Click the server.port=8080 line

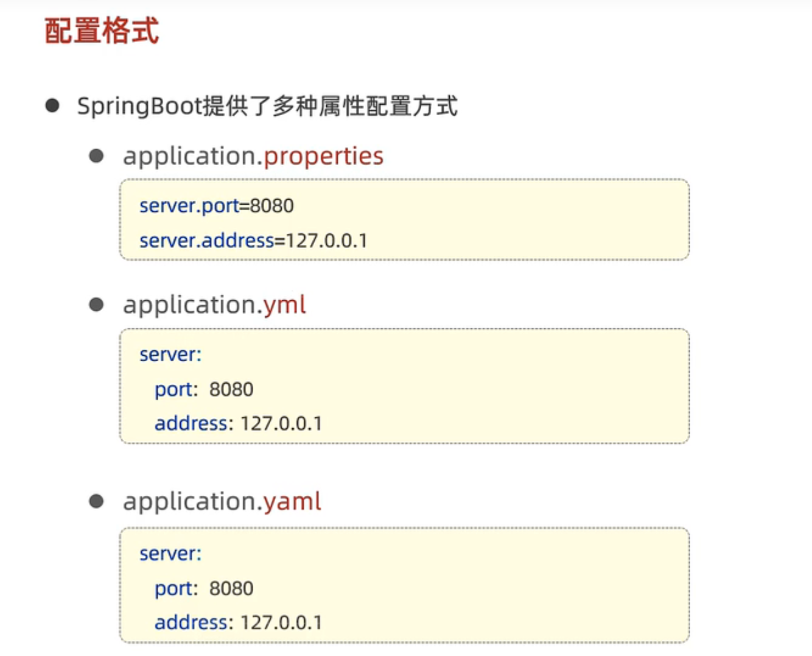pos(217,206)
